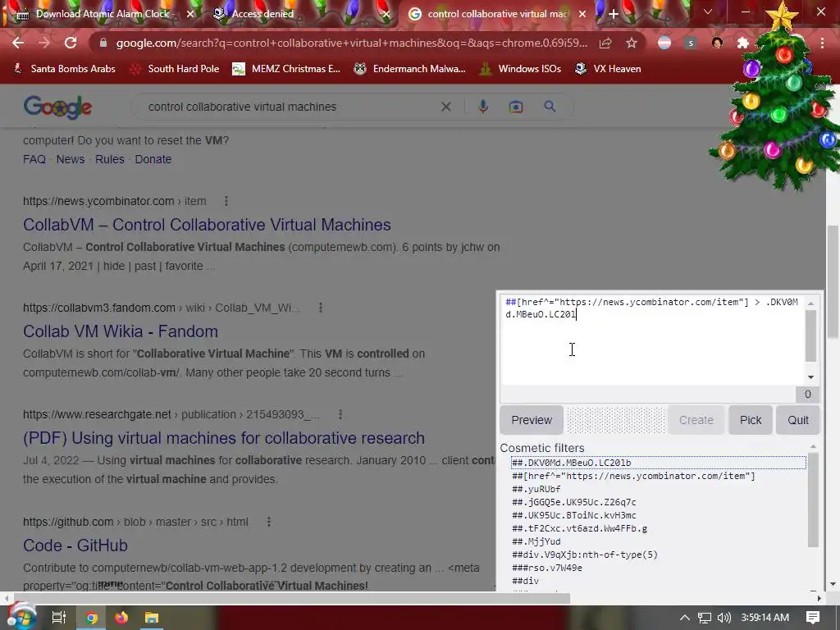Open the Using virtual machines PDF result
Screen dimensions: 840x630
pos(224,438)
